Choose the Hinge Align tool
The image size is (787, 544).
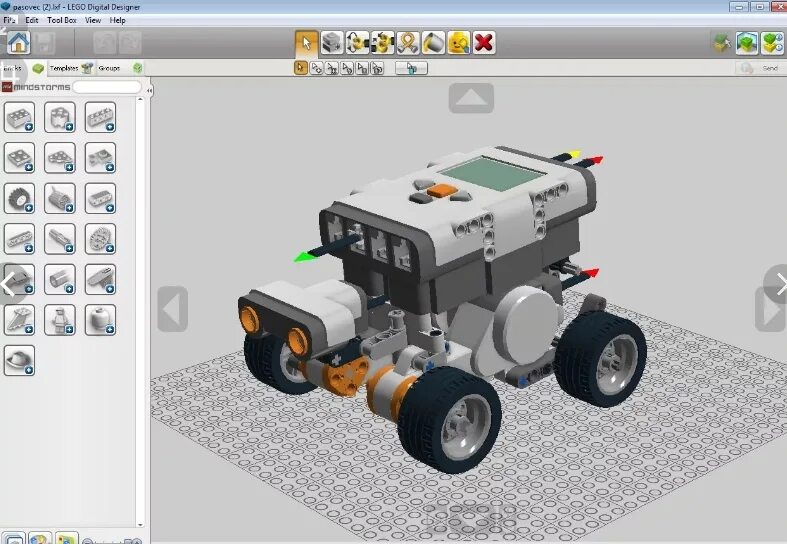tap(383, 43)
